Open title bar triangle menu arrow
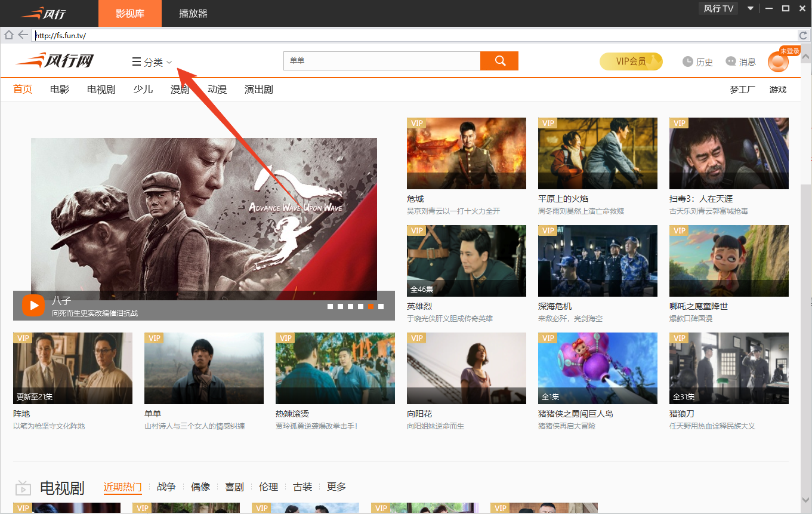The image size is (812, 514). pos(751,8)
